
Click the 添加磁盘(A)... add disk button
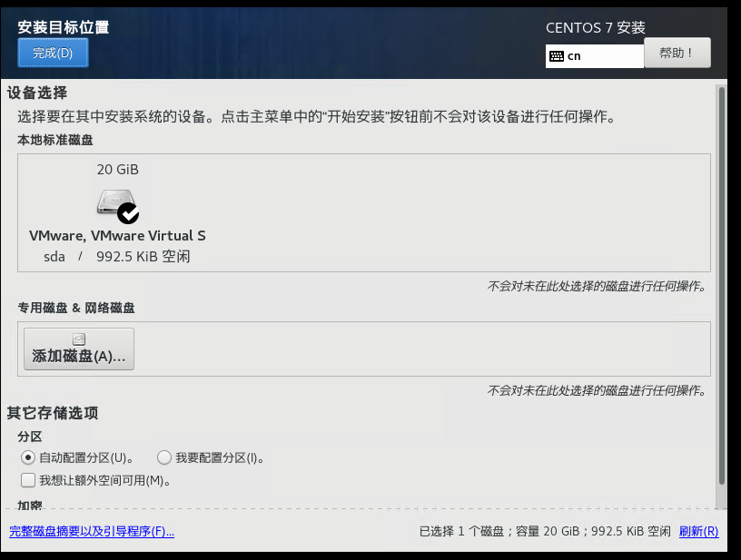tap(79, 349)
